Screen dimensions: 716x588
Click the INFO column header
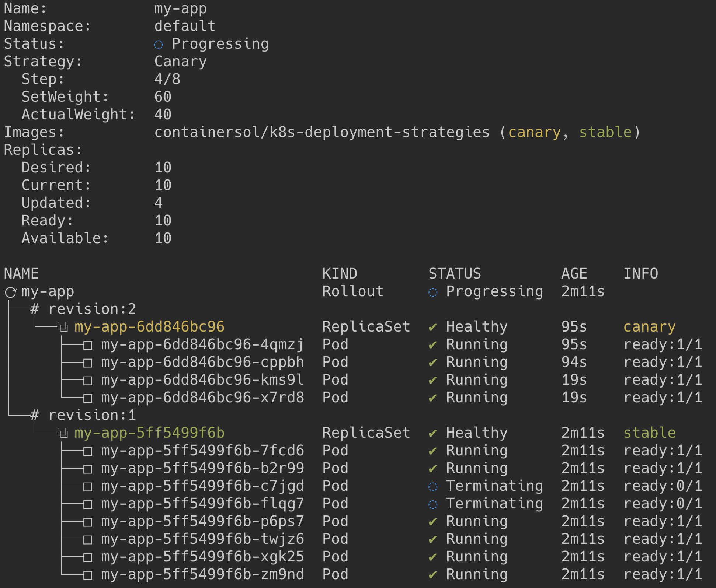click(640, 274)
